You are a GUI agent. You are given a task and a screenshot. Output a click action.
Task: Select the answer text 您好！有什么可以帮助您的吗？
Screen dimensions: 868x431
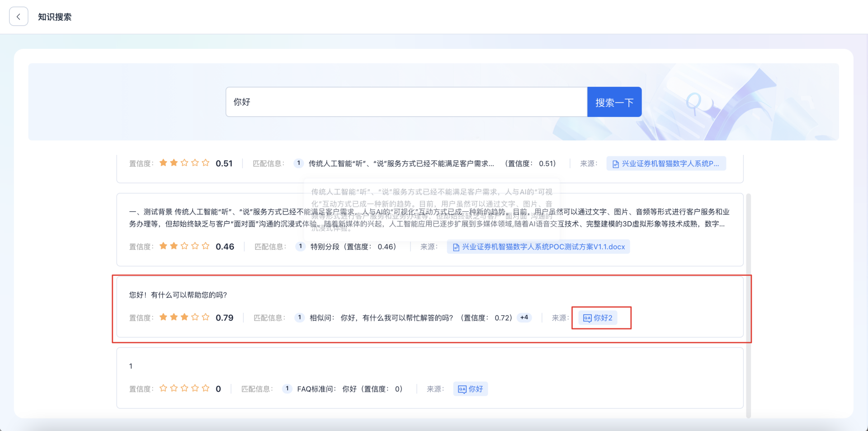[178, 295]
